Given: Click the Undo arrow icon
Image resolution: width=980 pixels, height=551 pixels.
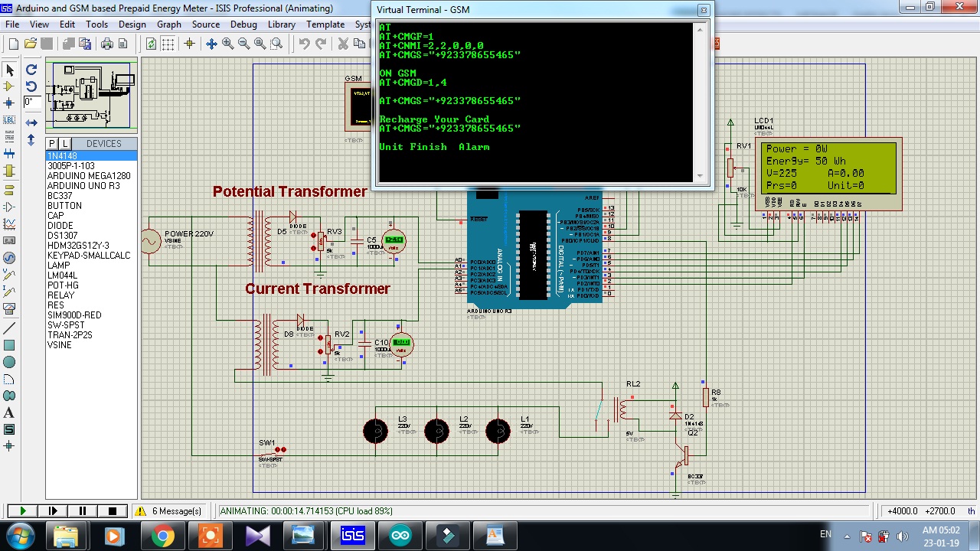Looking at the screenshot, I should 305,44.
